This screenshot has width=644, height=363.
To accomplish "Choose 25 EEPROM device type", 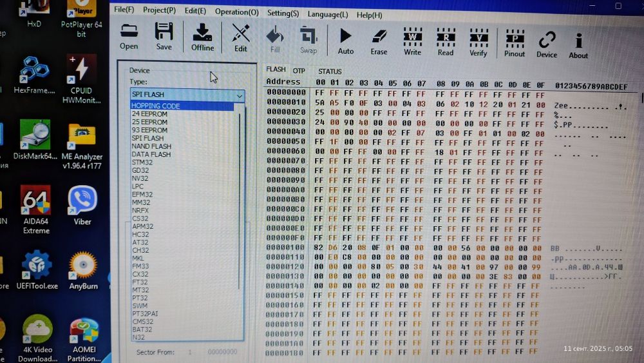I will 149,122.
